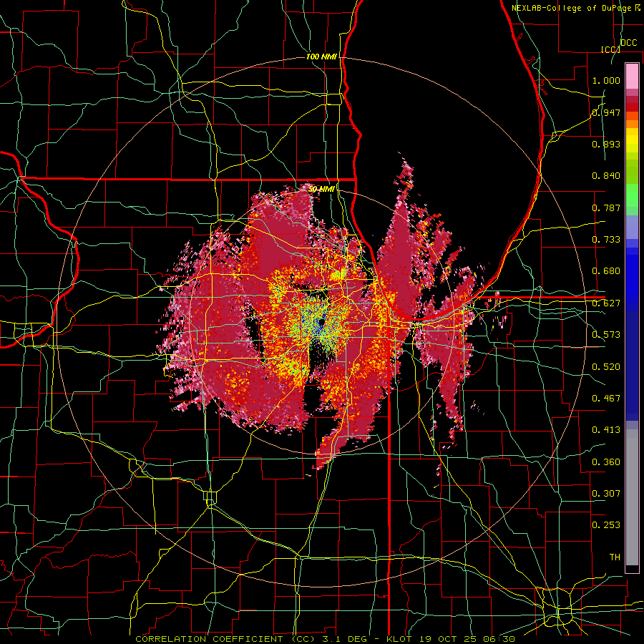644x644 pixels.
Task: Click the black radar site dot at center
Action: (x=321, y=321)
